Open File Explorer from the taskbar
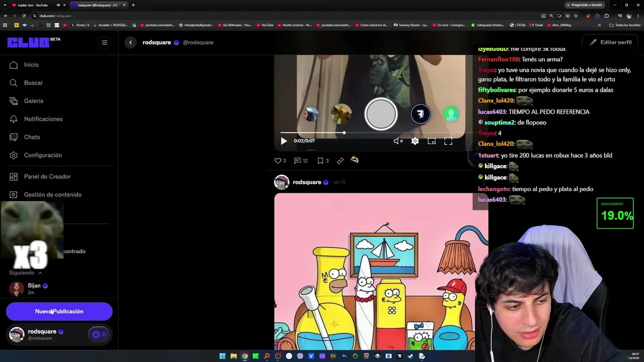 pos(233,356)
